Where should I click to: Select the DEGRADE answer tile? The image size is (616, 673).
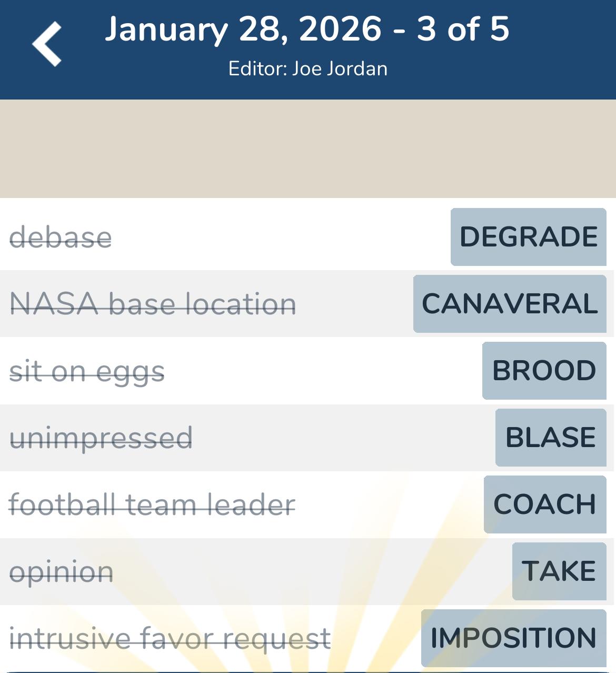[528, 237]
